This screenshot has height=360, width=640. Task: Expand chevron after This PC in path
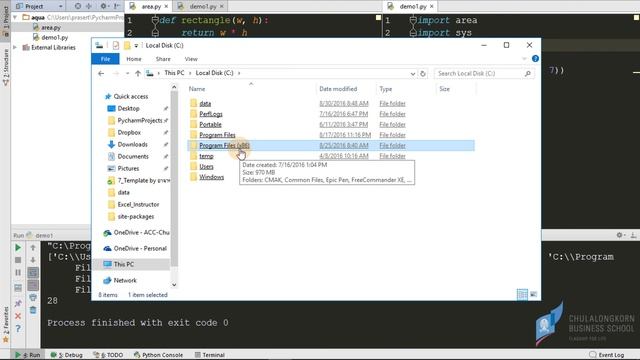[190, 73]
